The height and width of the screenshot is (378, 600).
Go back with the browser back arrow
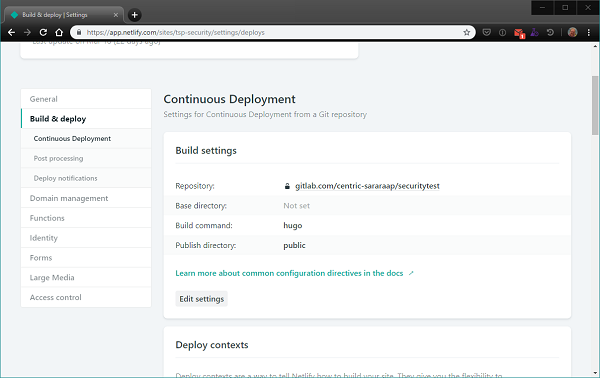click(x=11, y=33)
